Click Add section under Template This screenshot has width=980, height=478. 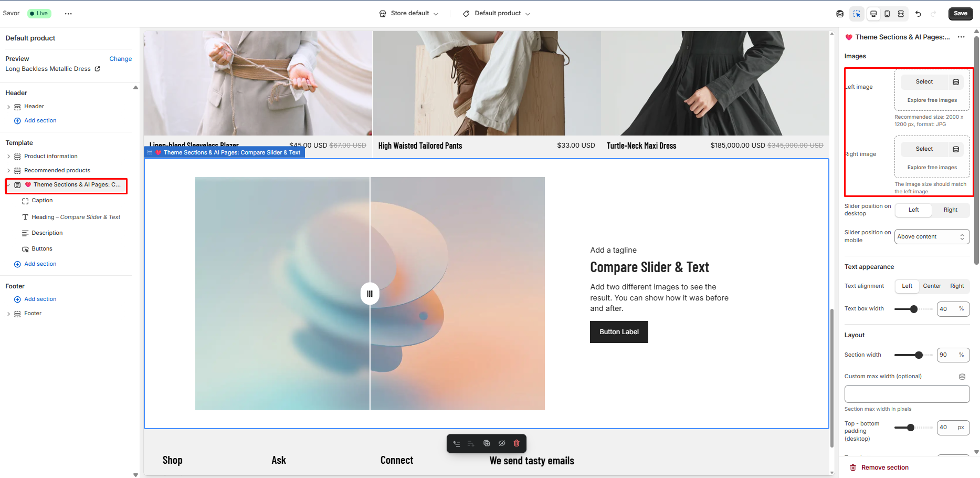pos(40,264)
